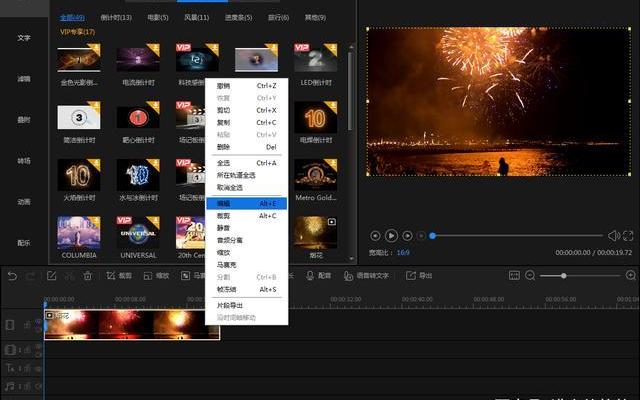Click the Export button in timeline toolbar
The height and width of the screenshot is (400, 640).
point(419,276)
